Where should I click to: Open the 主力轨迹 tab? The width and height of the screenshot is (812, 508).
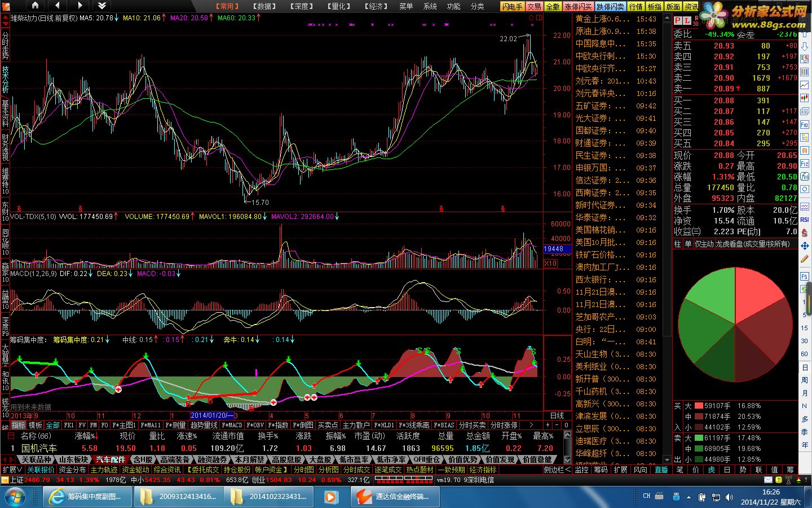(x=104, y=470)
